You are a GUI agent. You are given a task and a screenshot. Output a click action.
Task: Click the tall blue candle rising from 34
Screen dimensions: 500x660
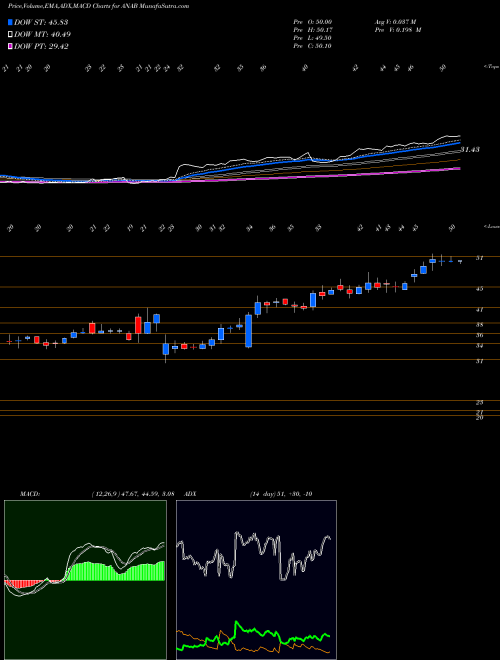[248, 331]
